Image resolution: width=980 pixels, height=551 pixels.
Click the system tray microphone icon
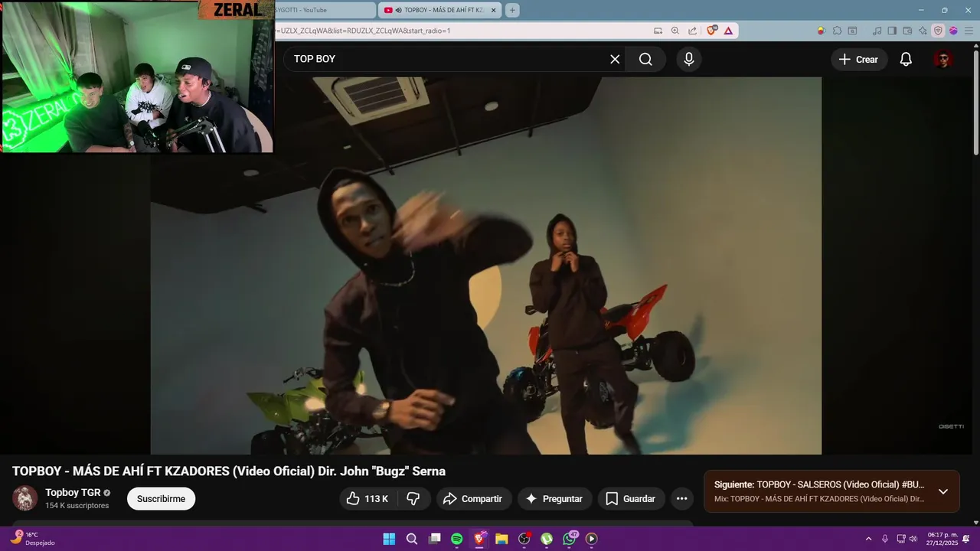(x=885, y=539)
